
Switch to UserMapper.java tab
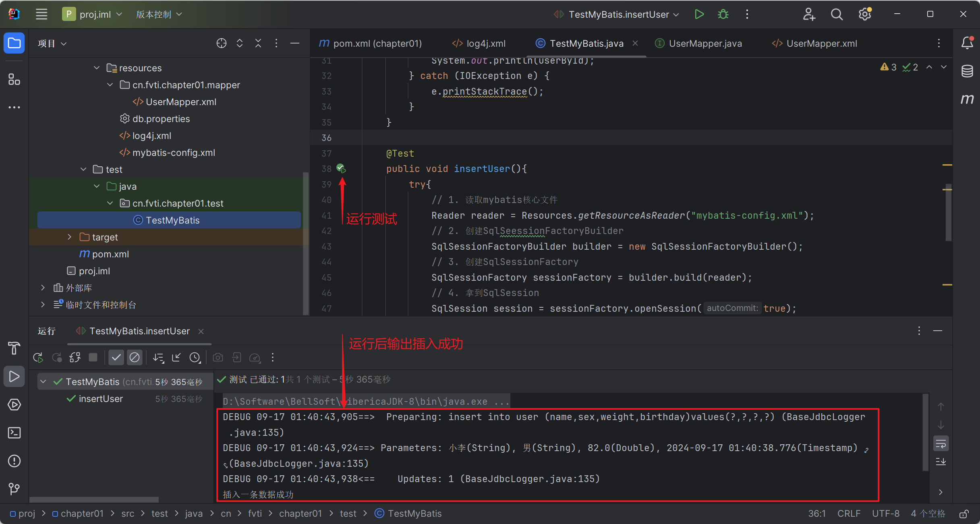(x=699, y=43)
